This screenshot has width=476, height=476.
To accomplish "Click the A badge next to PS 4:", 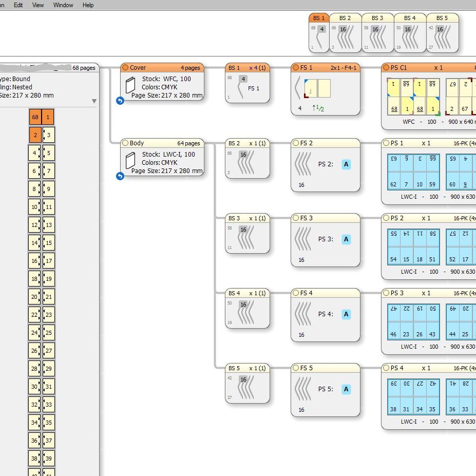I will [346, 314].
